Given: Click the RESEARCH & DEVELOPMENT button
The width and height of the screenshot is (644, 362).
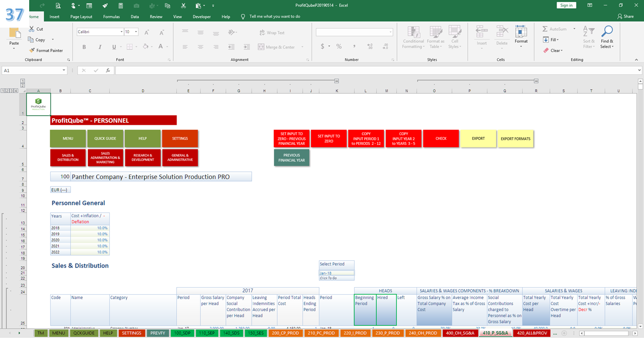Looking at the screenshot, I should pos(142,158).
